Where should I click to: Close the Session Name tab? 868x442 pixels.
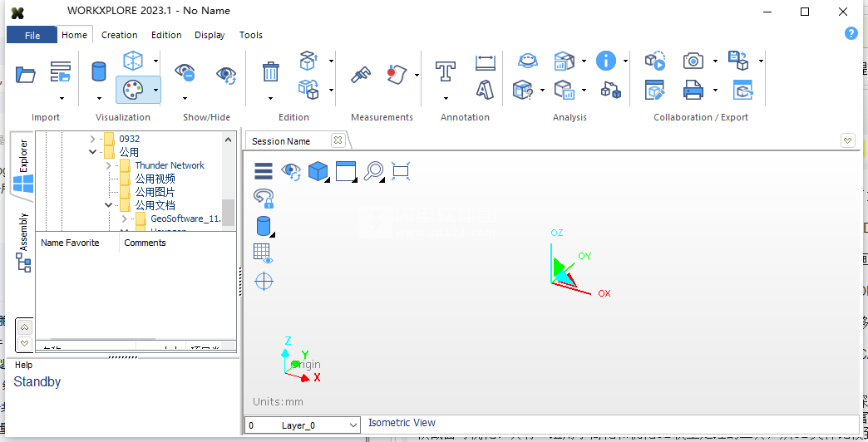338,140
